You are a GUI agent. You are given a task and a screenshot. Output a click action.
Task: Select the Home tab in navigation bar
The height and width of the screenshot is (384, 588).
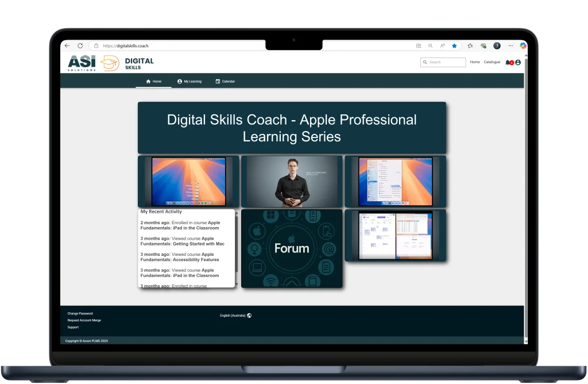154,82
